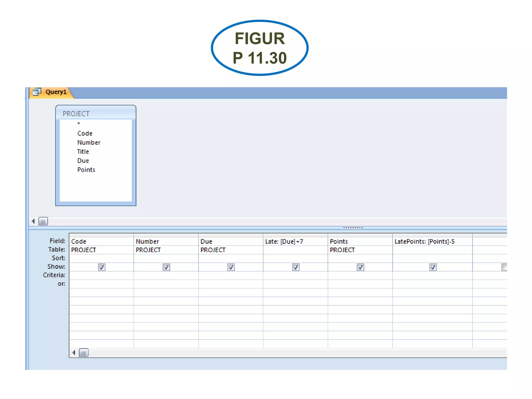Select Title field in PROJECT table

[83, 151]
